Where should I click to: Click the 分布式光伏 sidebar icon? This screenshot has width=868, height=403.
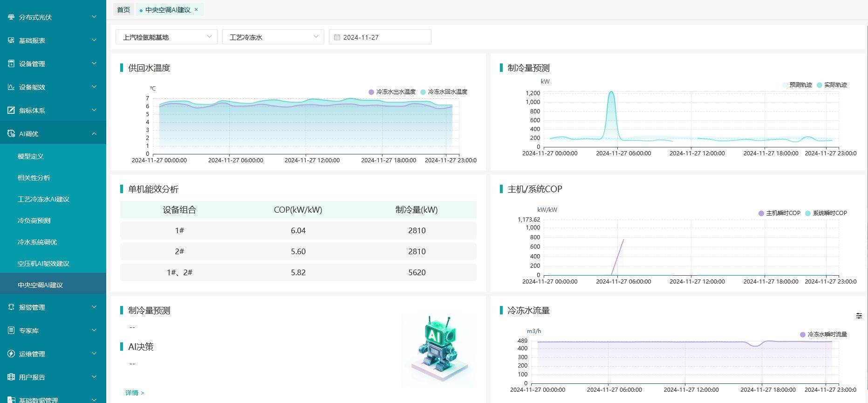point(11,17)
